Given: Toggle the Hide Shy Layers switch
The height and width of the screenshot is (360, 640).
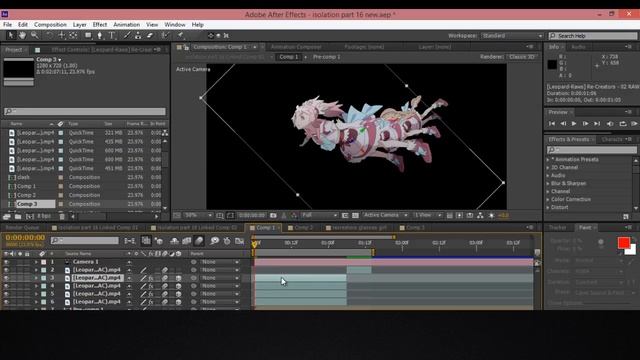Looking at the screenshot, I should click(174, 241).
